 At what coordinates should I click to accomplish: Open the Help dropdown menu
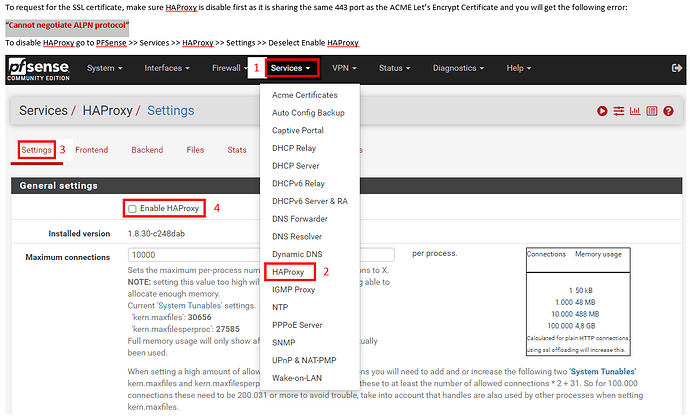(x=518, y=68)
